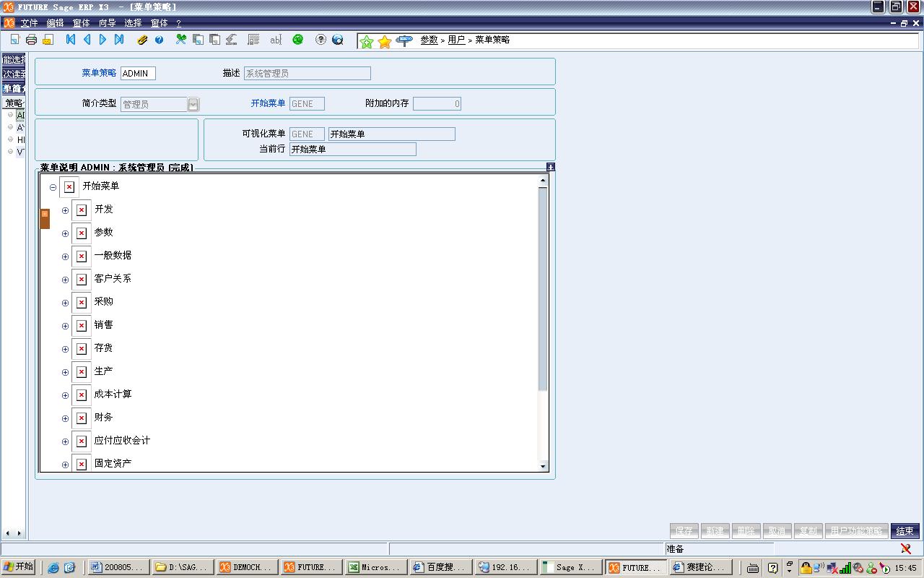The height and width of the screenshot is (578, 924).
Task: Click the 菜单策略 ADMIN input field
Action: coord(138,73)
